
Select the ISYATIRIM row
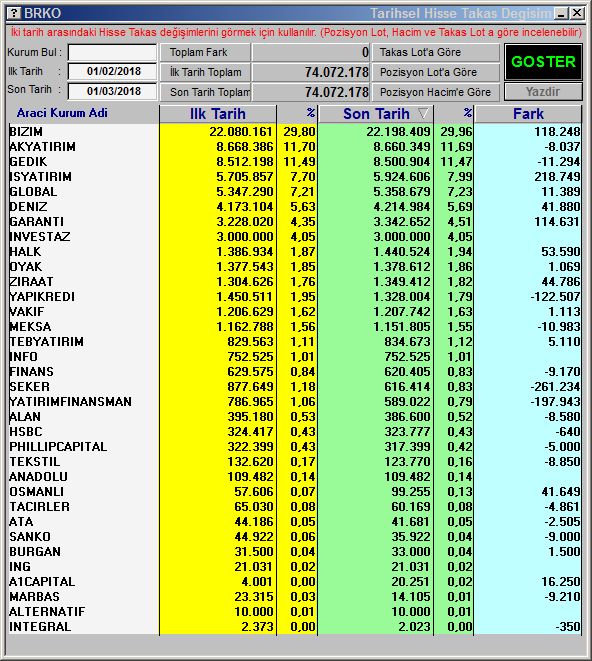295,177
